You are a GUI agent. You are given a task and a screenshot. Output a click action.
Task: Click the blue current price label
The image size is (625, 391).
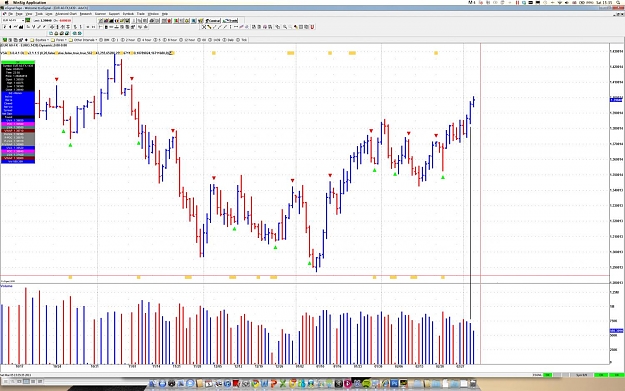[x=616, y=100]
